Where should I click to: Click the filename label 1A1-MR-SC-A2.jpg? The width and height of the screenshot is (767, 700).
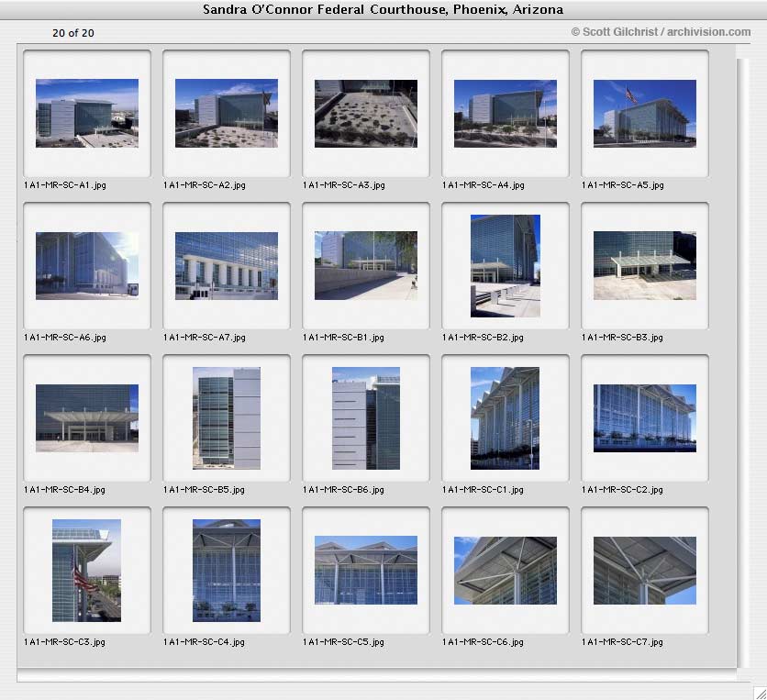(205, 185)
